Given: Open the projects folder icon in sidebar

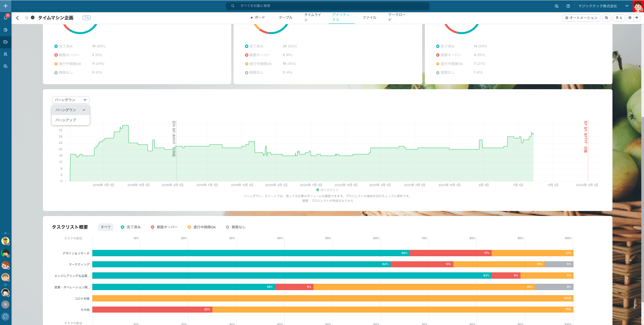Looking at the screenshot, I should point(5,42).
